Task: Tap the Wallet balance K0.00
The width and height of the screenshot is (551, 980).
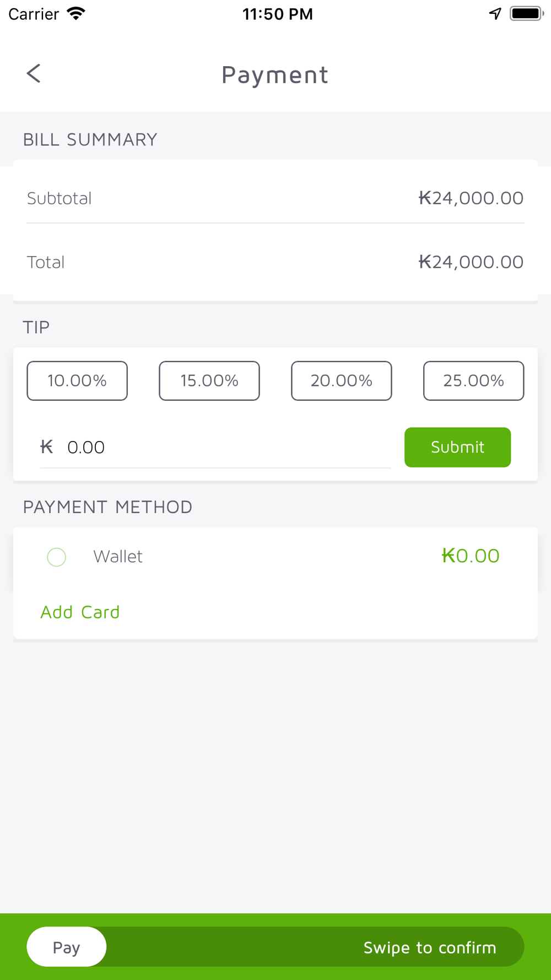Action: [x=471, y=556]
